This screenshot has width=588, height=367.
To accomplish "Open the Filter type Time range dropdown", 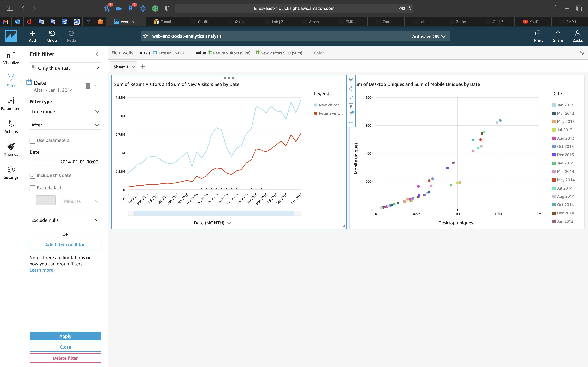I will (65, 111).
